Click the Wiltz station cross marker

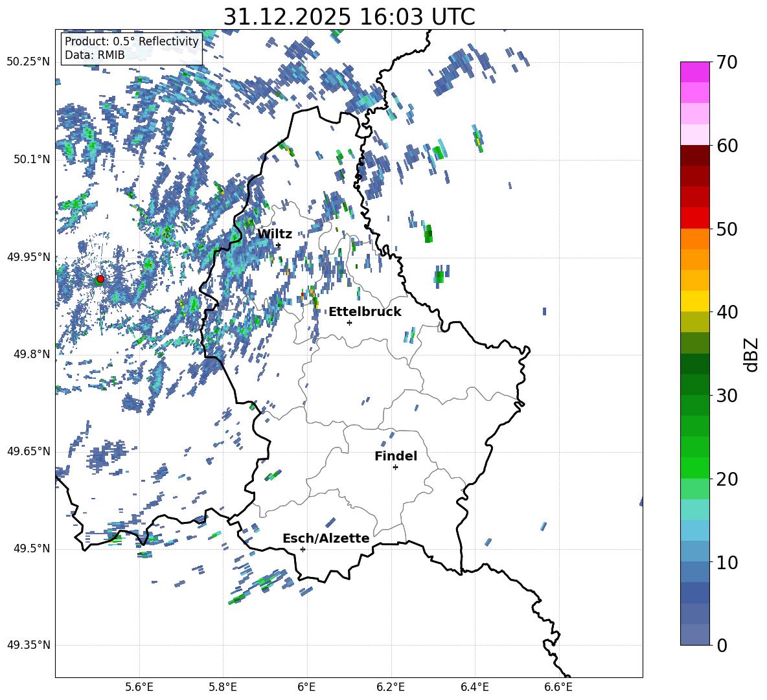pos(279,245)
